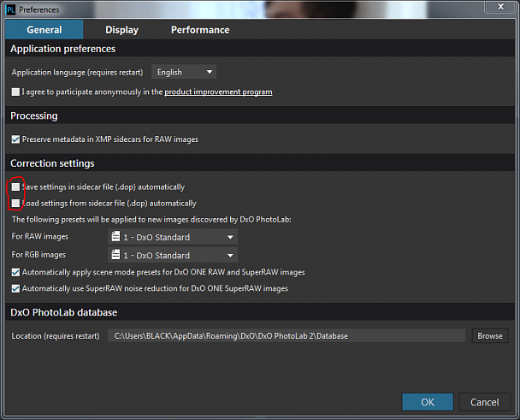520x420 pixels.
Task: Click the 'Application preferences' section heading
Action: 63,49
